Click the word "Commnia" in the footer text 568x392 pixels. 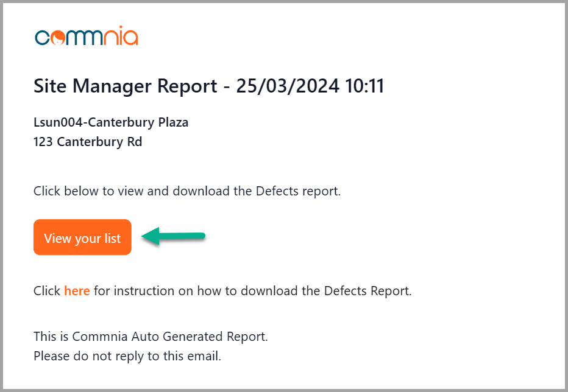tap(95, 336)
